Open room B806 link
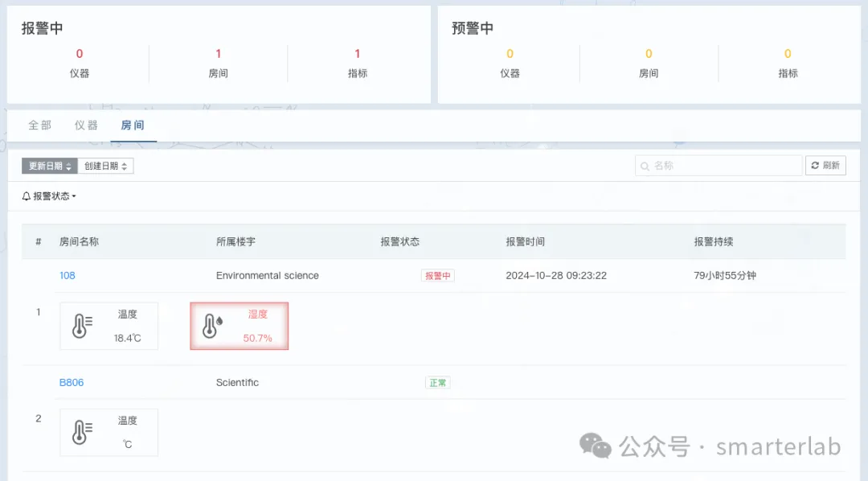Image resolution: width=868 pixels, height=481 pixels. pos(72,382)
